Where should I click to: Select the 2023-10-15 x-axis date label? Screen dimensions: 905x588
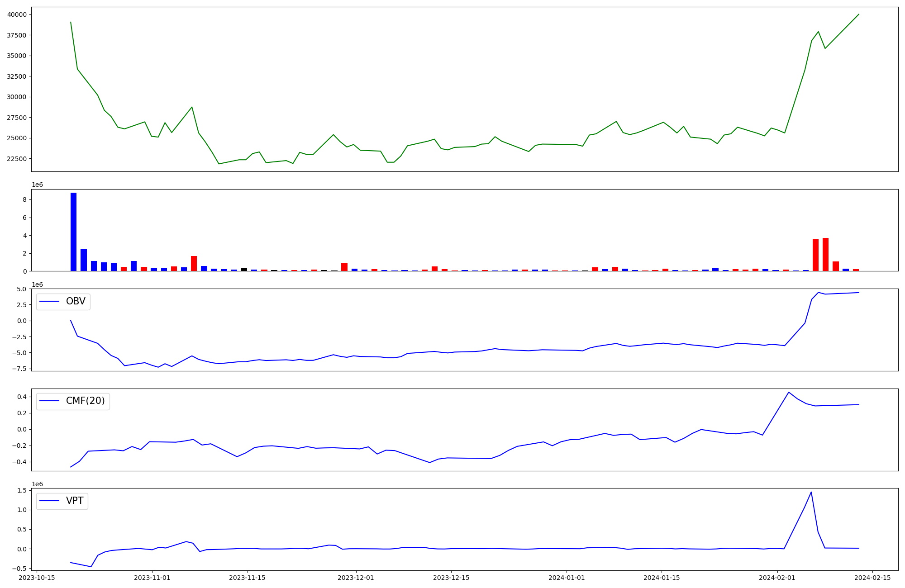37,578
